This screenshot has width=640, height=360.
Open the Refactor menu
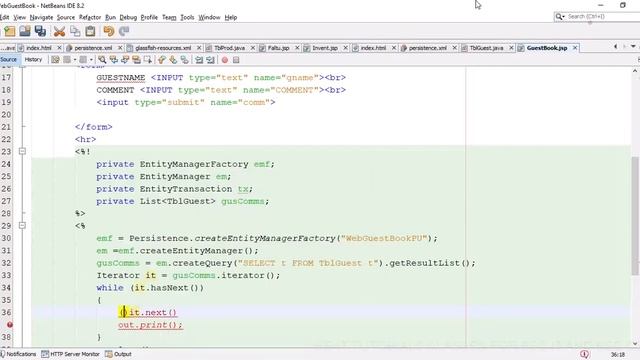[90, 18]
